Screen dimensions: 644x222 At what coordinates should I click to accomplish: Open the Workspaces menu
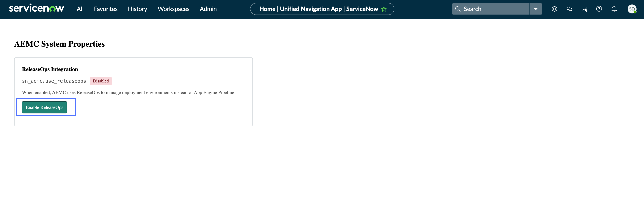(174, 9)
